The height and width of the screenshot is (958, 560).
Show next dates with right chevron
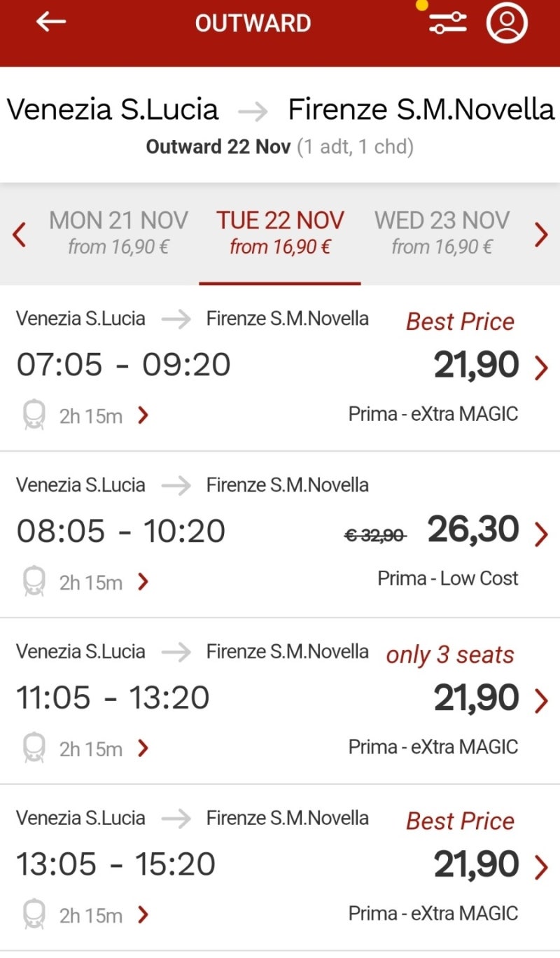click(541, 235)
